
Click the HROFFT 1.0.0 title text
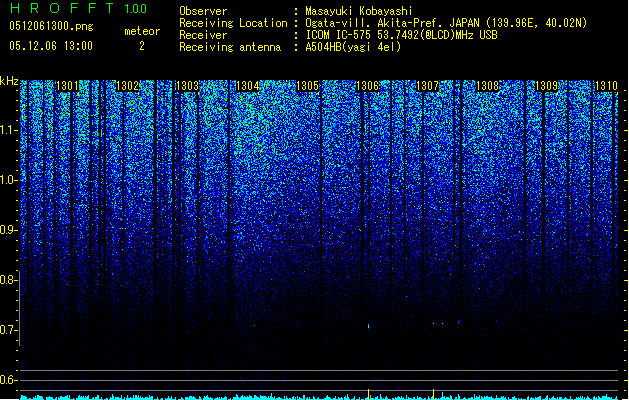(x=79, y=8)
